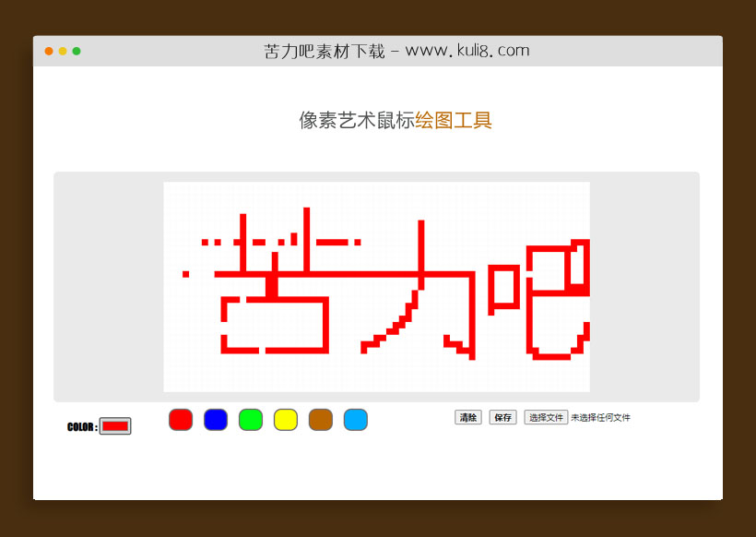The height and width of the screenshot is (537, 756).
Task: Select the red color swatch
Action: tap(180, 419)
